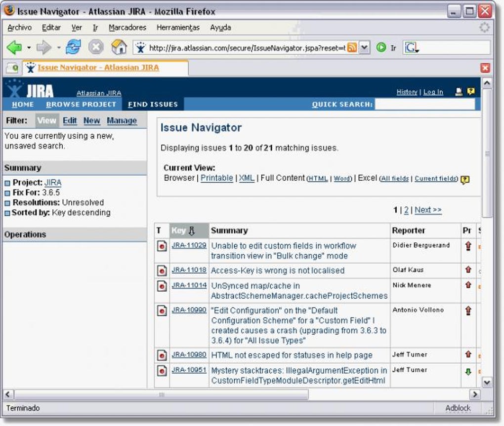Open the Ayuda menu
The width and height of the screenshot is (504, 426).
[220, 28]
